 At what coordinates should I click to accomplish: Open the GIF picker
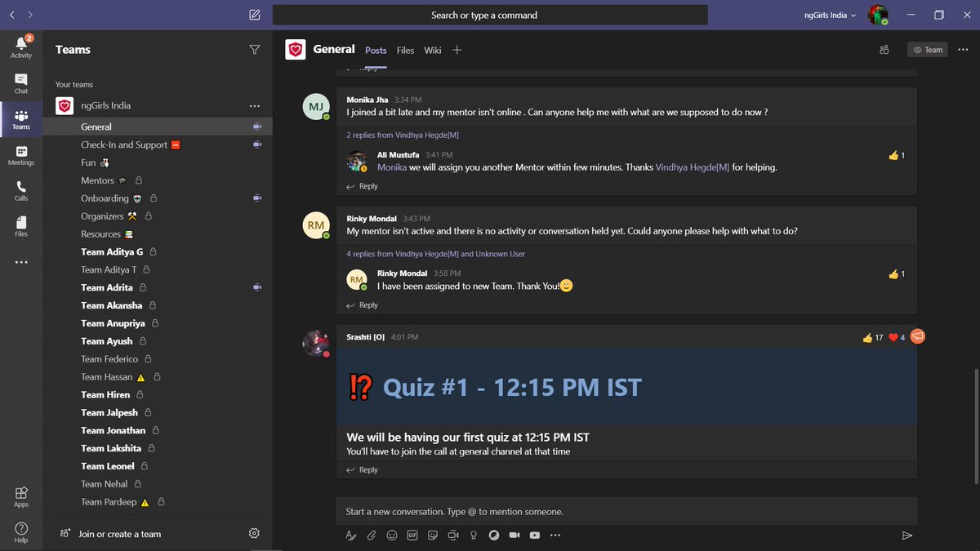[x=412, y=535]
